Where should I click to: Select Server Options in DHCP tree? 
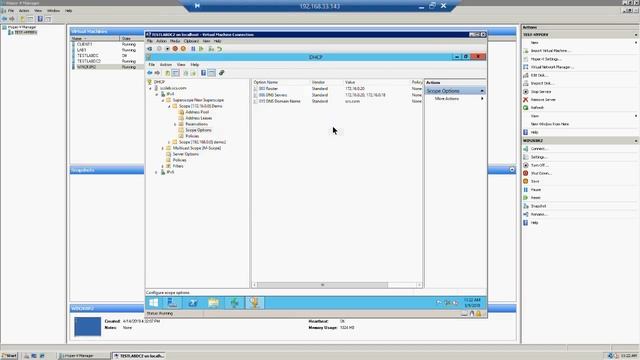(x=185, y=154)
